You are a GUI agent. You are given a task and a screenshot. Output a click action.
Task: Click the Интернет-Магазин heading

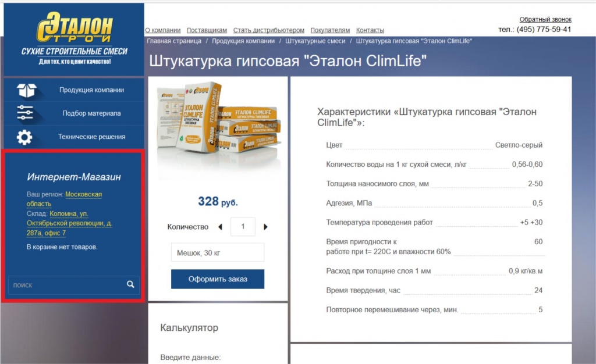coord(74,177)
